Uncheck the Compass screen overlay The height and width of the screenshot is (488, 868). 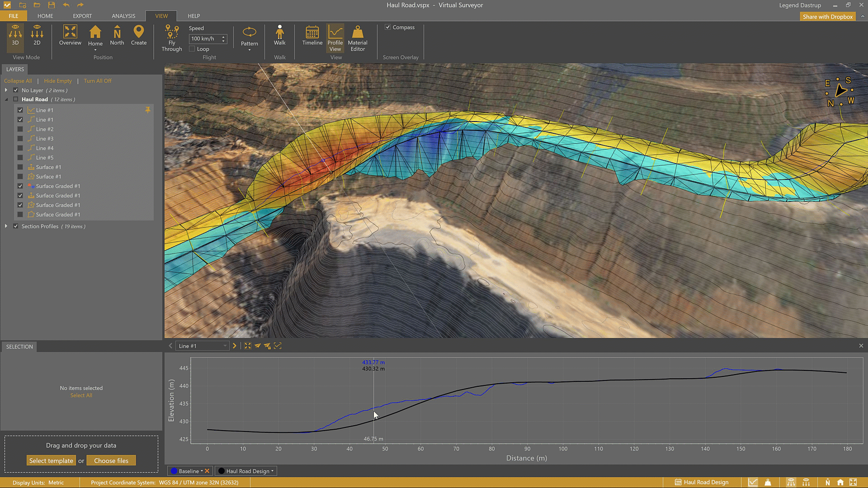coord(388,27)
